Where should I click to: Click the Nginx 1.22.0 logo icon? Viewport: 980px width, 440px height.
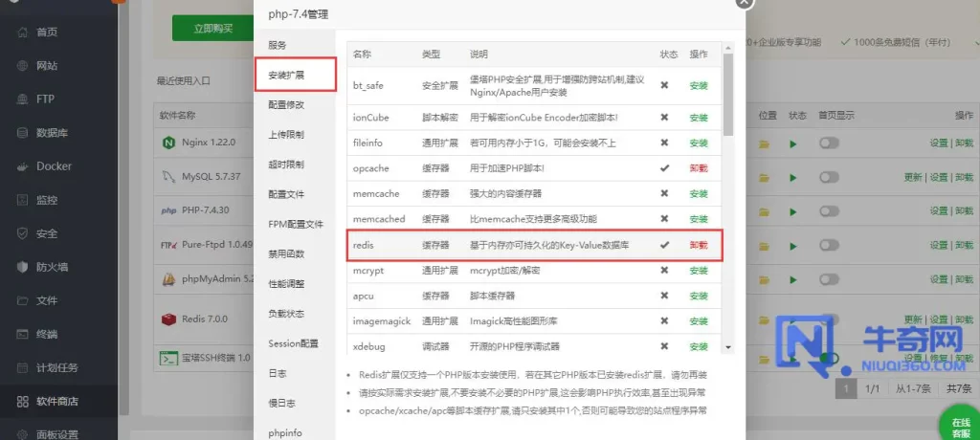coord(168,143)
